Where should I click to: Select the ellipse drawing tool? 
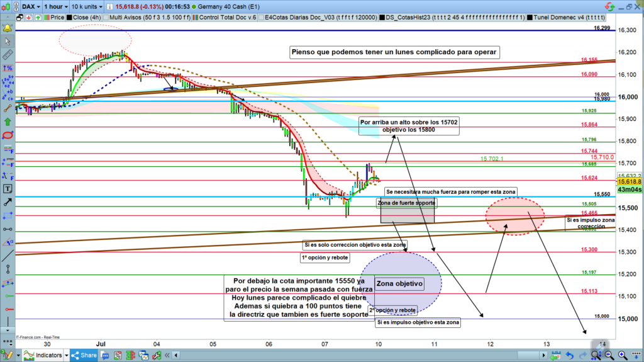click(x=8, y=135)
